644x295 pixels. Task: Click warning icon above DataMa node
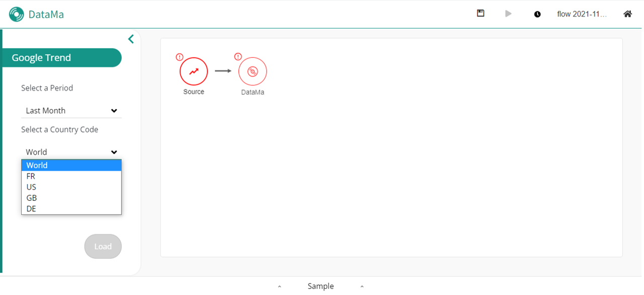coord(238,56)
